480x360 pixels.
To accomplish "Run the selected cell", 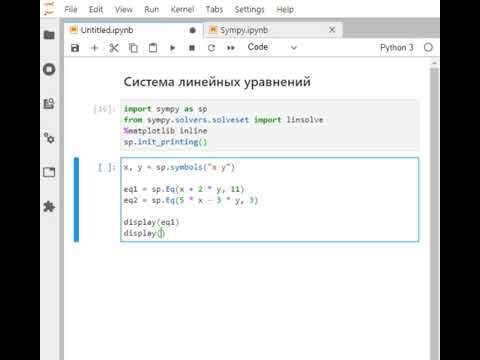I will (x=172, y=48).
